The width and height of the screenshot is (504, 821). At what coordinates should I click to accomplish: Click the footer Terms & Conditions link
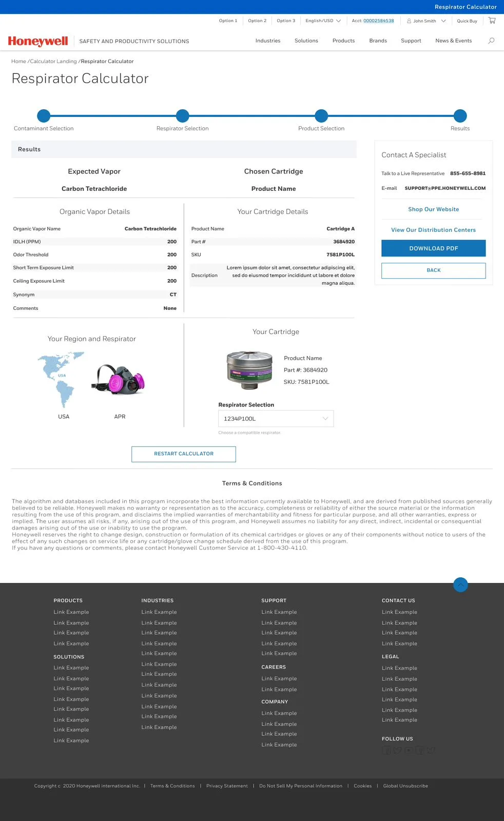(x=172, y=786)
